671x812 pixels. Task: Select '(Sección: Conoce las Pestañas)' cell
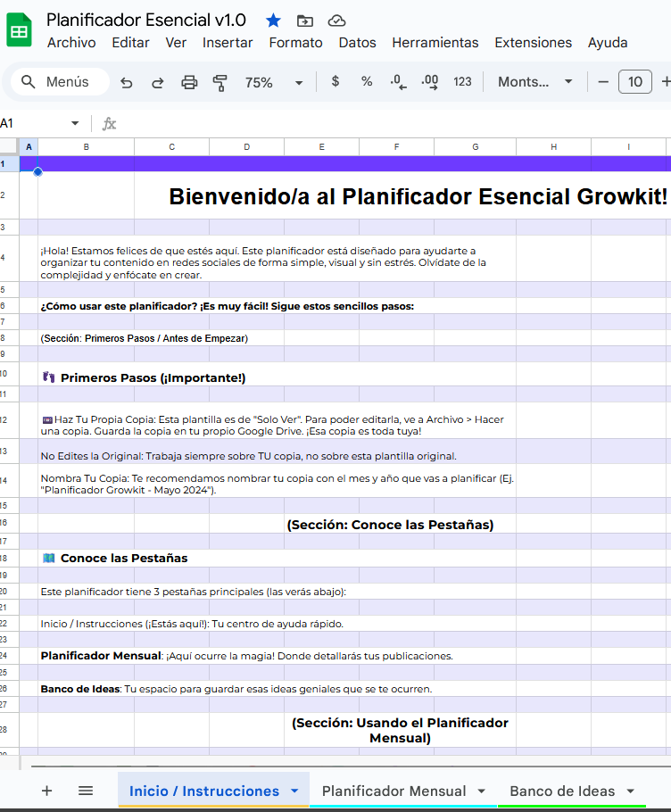[401, 524]
